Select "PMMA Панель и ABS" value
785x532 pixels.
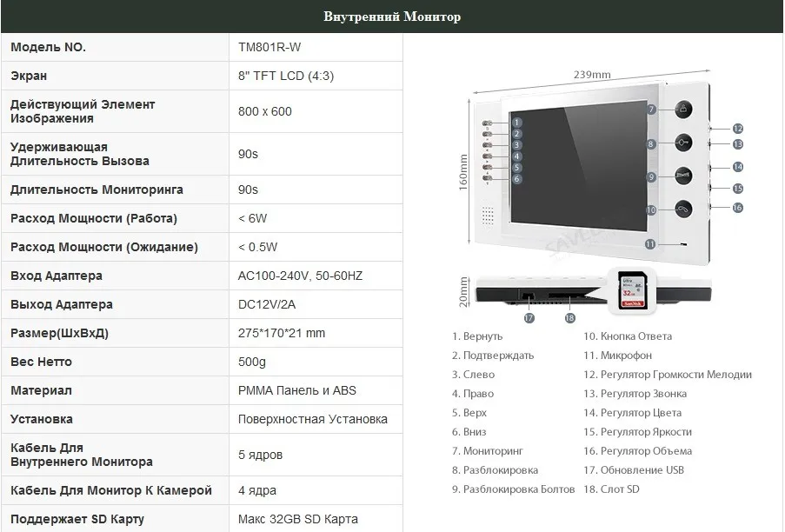(x=297, y=390)
